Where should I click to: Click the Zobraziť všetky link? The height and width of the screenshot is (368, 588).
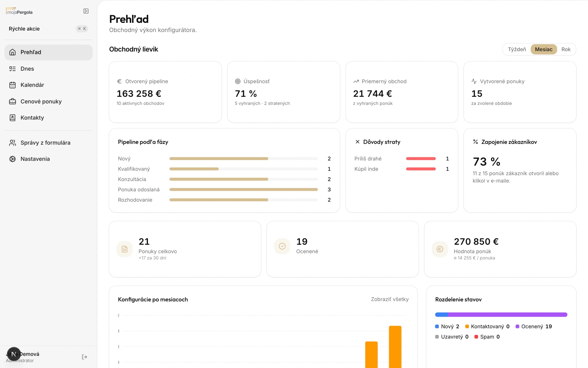click(x=390, y=299)
